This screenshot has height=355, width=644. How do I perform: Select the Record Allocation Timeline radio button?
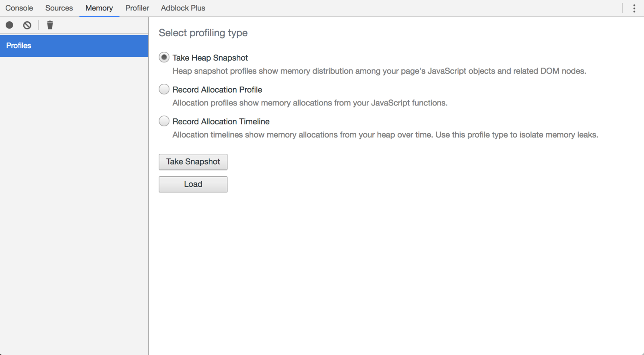(x=164, y=121)
